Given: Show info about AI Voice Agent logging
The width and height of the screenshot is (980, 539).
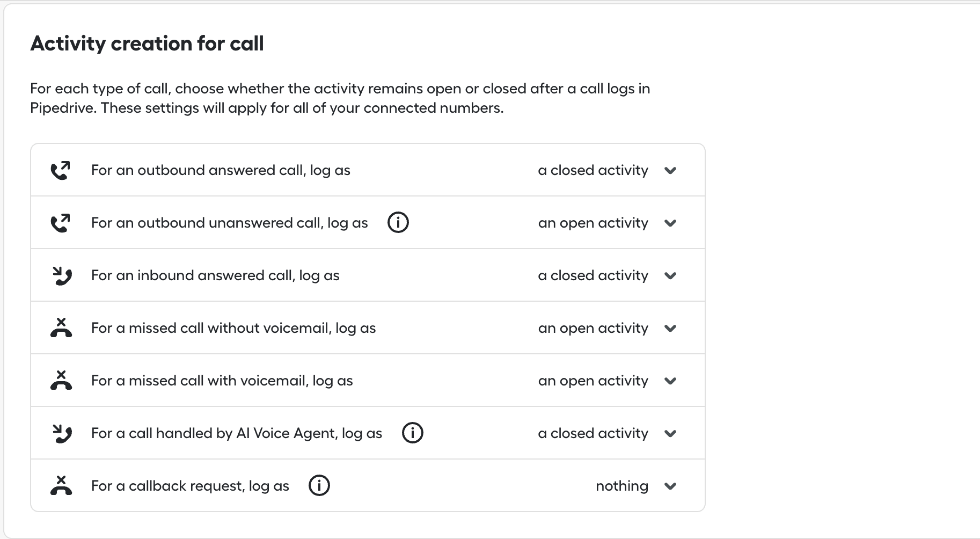Looking at the screenshot, I should coord(412,433).
